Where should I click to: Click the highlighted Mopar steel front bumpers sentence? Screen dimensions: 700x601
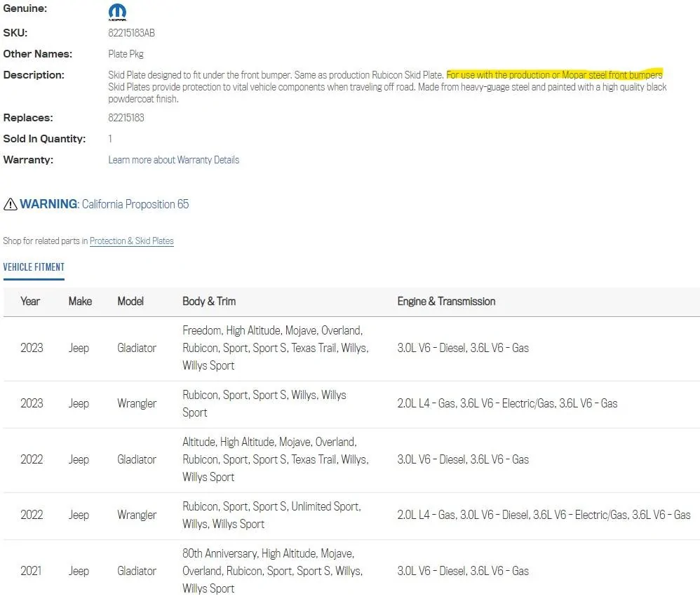pos(555,75)
